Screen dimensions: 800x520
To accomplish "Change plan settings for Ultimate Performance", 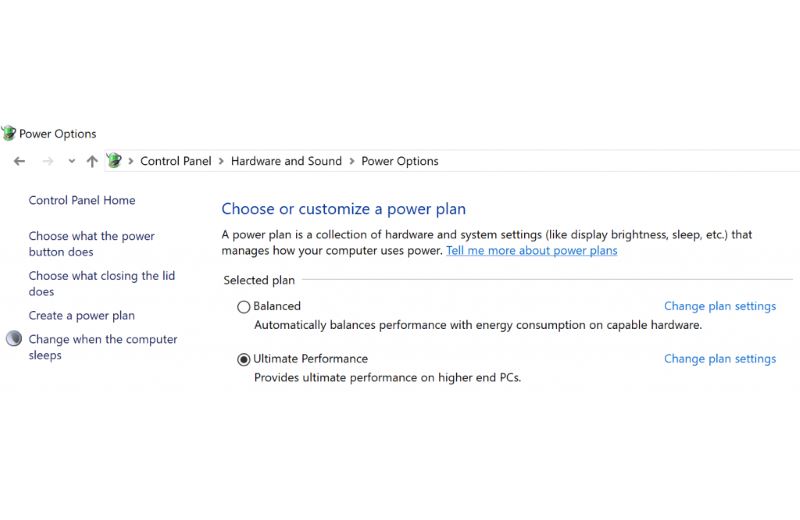I will (x=719, y=359).
